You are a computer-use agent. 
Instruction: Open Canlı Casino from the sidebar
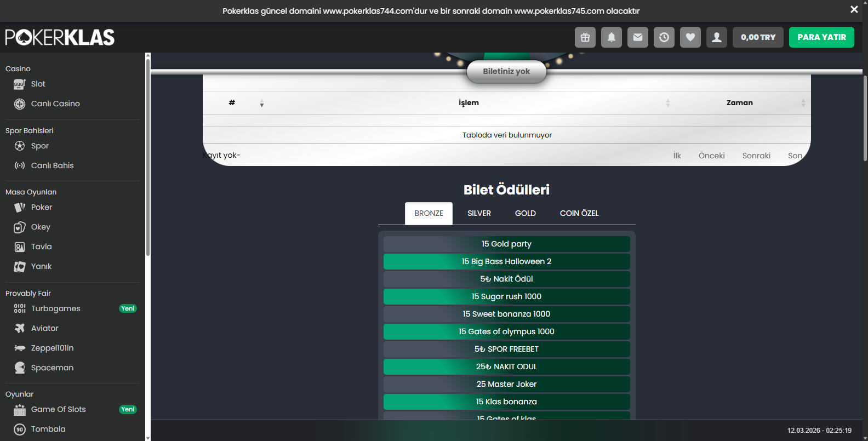click(x=55, y=104)
